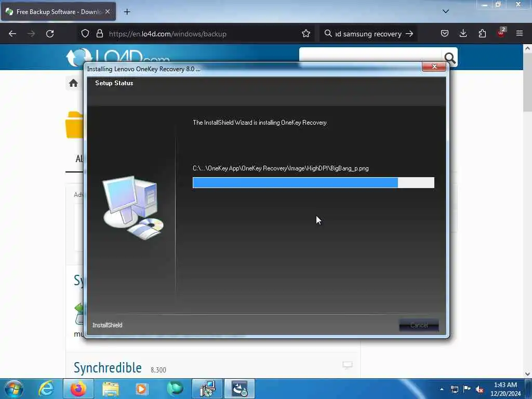532x399 pixels.
Task: Click the installation progress bar
Action: (313, 182)
